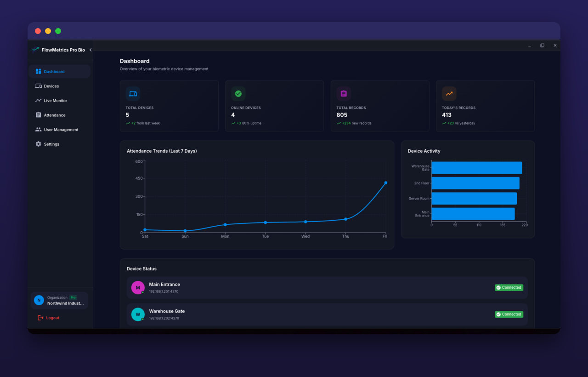
Task: Click the FlowMetrics Pro Bio logo icon
Action: (x=35, y=50)
